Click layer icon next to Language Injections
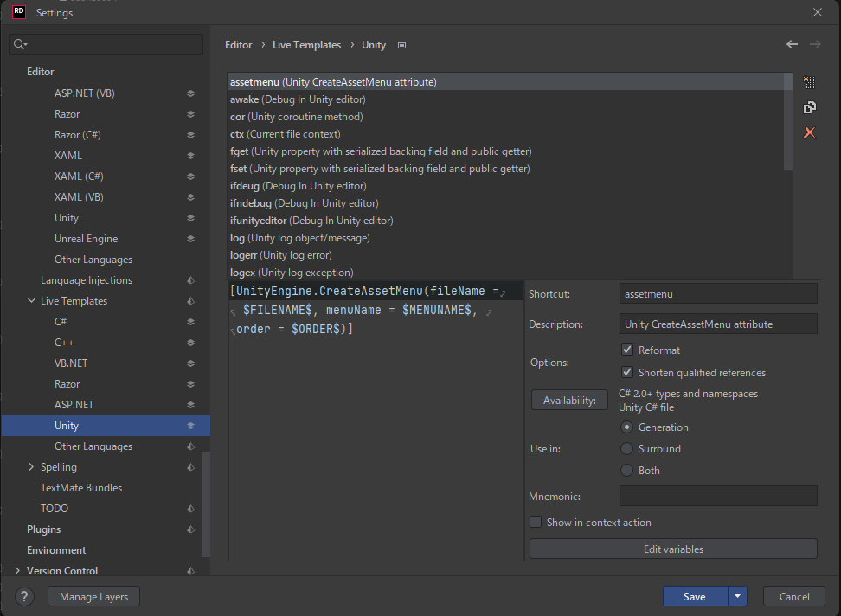841x616 pixels. 190,280
